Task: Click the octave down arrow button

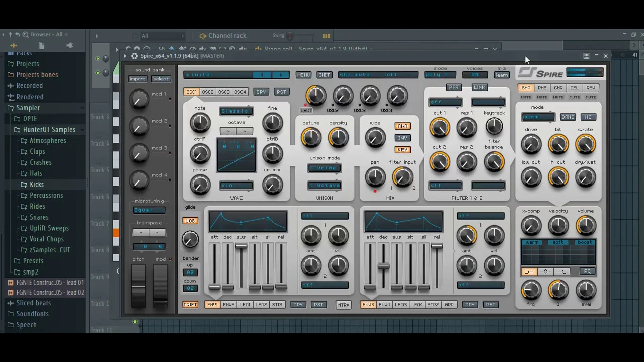Action: click(x=228, y=131)
